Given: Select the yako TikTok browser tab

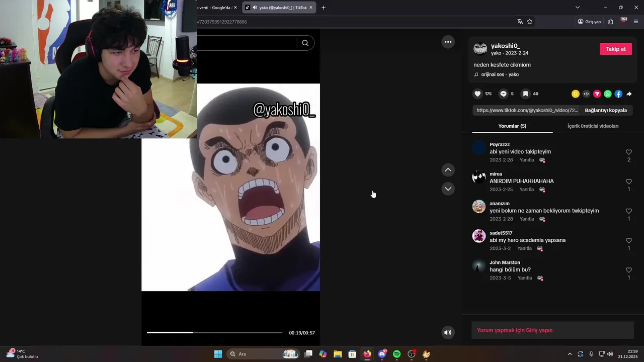Looking at the screenshot, I should (279, 8).
